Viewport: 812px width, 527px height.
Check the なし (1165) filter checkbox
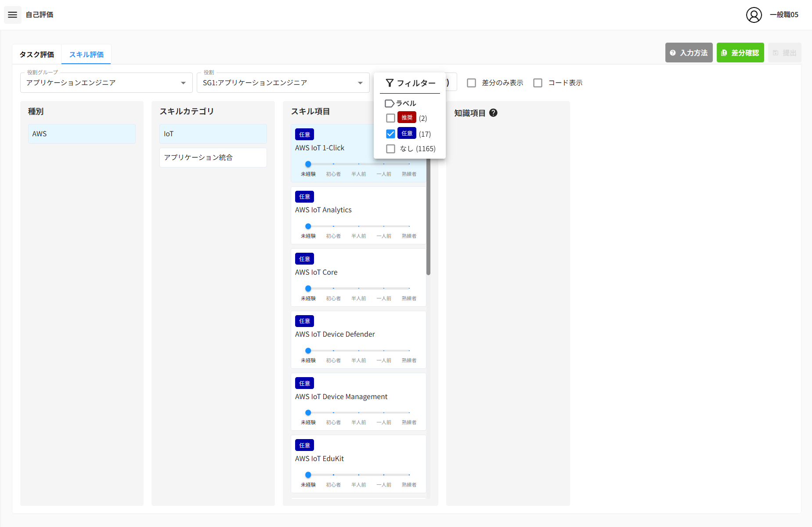click(390, 149)
